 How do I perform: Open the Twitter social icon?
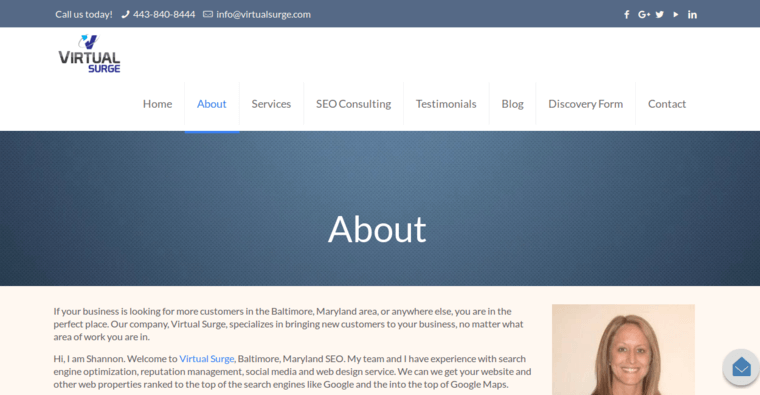[x=660, y=15]
